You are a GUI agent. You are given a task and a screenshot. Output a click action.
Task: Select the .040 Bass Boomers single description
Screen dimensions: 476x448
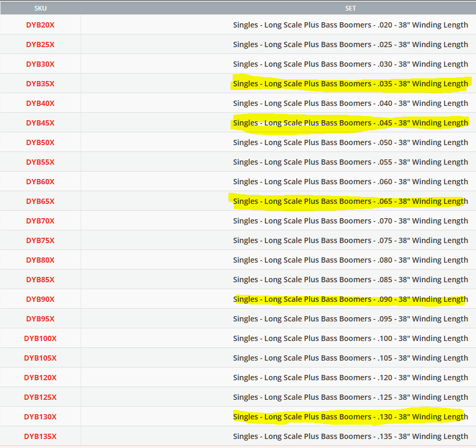pyautogui.click(x=350, y=103)
